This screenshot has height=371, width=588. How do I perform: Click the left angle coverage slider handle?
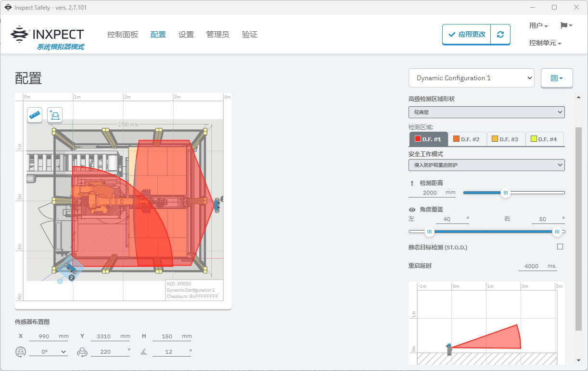click(x=430, y=232)
